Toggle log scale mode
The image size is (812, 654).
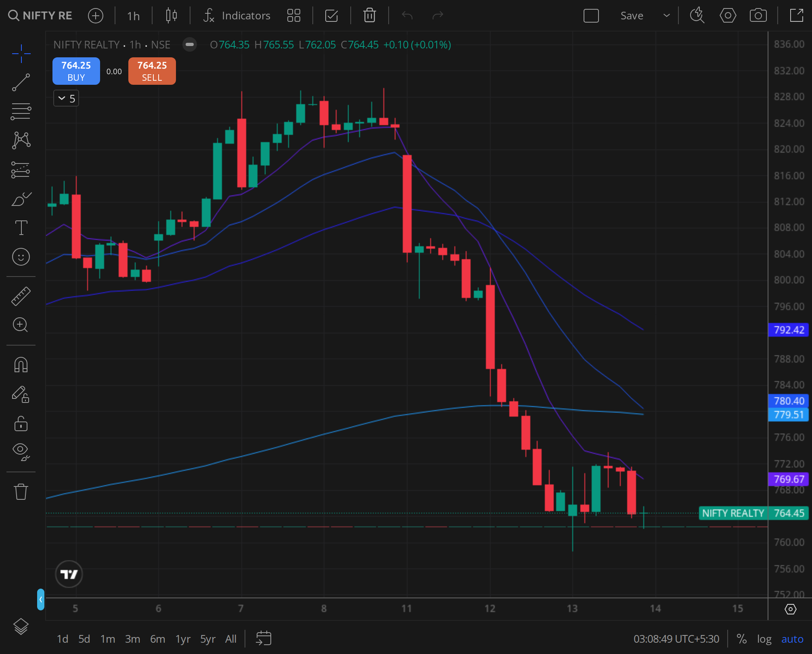(764, 639)
